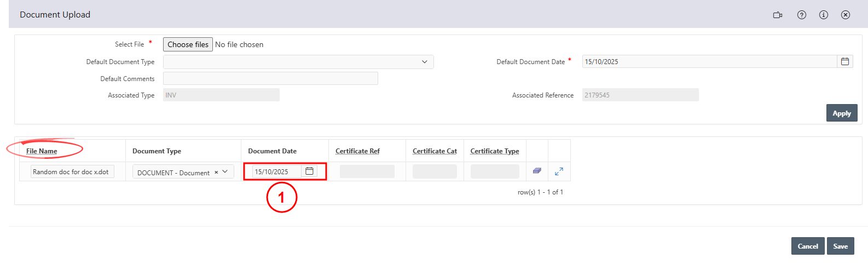Close the Document Upload dialog

(846, 15)
